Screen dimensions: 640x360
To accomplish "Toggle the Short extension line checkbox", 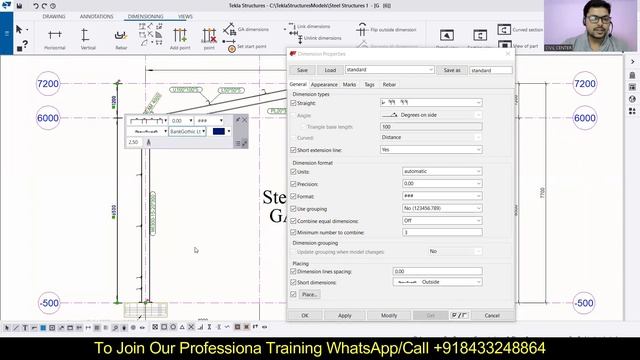I will pyautogui.click(x=293, y=150).
